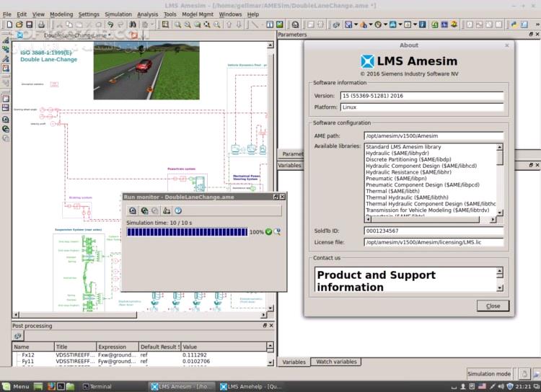Switch to Submodel mode in left sidebar
This screenshot has width=541, height=392.
pyautogui.click(x=6, y=50)
